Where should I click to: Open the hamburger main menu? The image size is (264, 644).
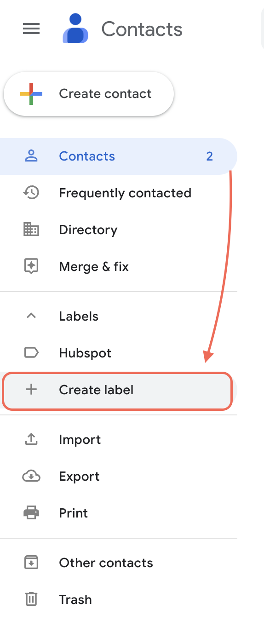pyautogui.click(x=31, y=29)
